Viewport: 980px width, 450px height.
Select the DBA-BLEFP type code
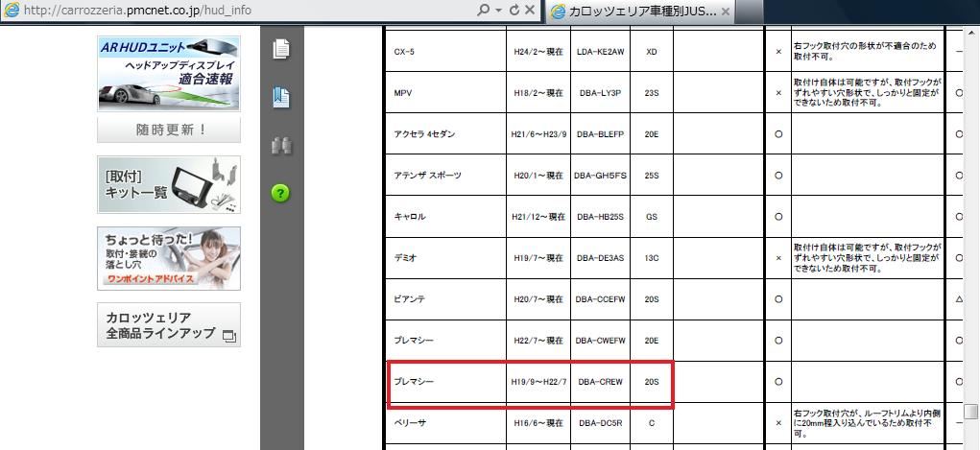[601, 133]
